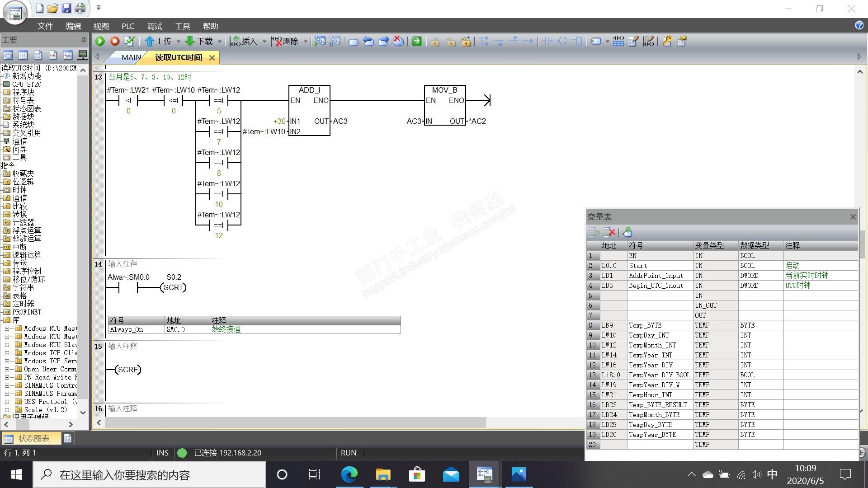Expand the USS Protocol library node
Screen dimensions: 868x488
tap(7, 402)
